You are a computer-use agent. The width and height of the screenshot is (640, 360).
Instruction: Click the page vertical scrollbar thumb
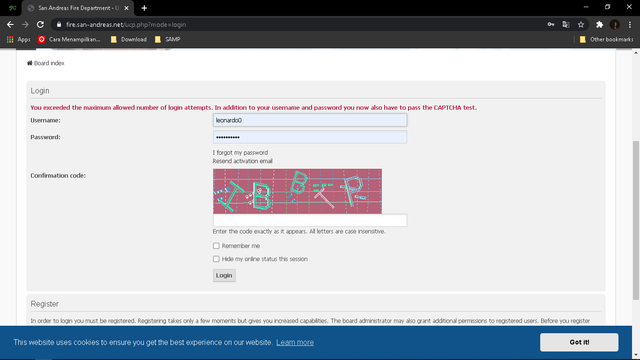(636, 220)
